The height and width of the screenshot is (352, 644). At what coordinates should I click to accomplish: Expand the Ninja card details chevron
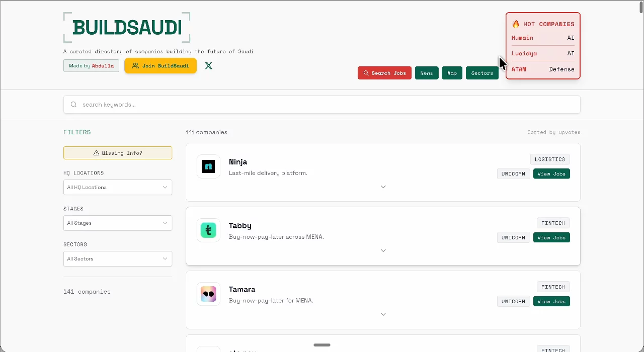(383, 187)
